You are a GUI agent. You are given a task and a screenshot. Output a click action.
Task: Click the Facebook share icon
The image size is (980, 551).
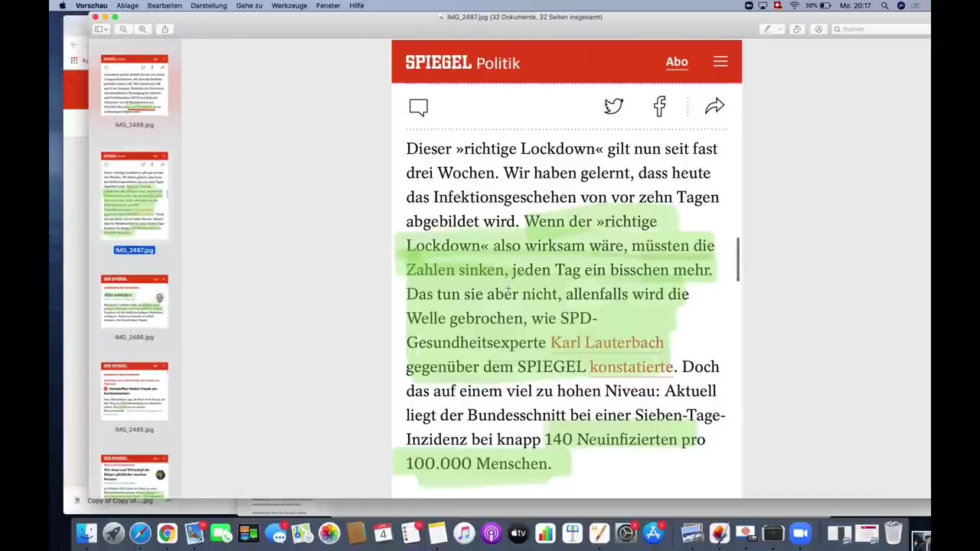click(x=660, y=106)
